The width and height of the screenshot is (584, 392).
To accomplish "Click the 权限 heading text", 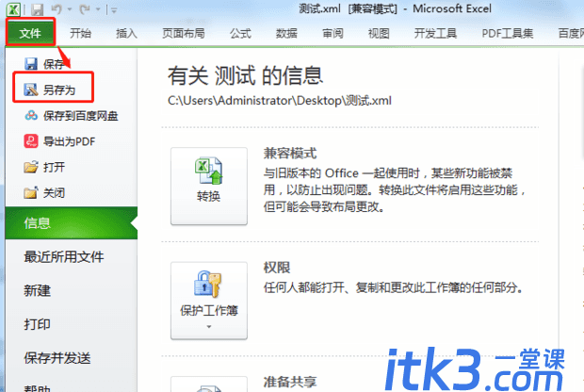I will [x=277, y=268].
